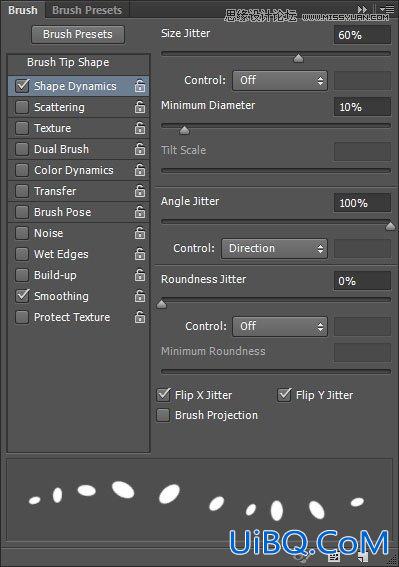Click the Brush Presets button
Viewport: 399px width, 567px height.
click(x=78, y=34)
